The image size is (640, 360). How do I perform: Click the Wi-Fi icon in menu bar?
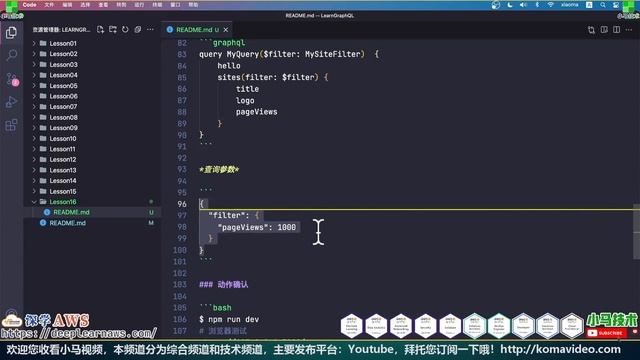[551, 5]
